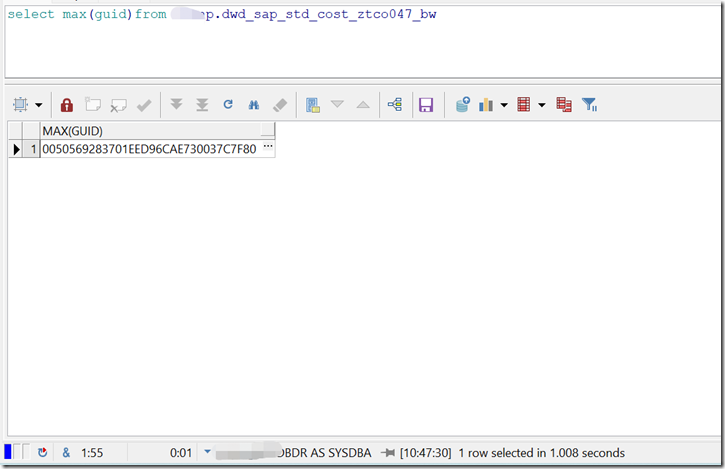The height and width of the screenshot is (469, 725).
Task: Click the insert record icon
Action: point(93,105)
